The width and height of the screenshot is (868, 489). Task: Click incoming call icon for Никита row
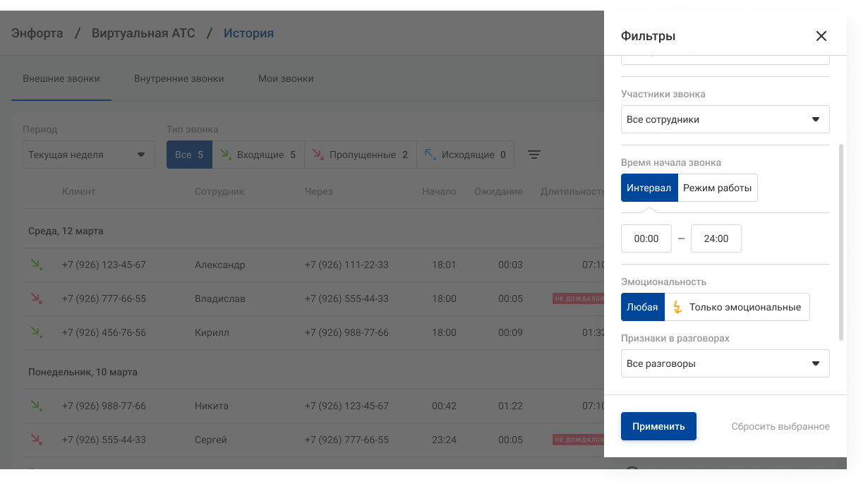tap(35, 406)
